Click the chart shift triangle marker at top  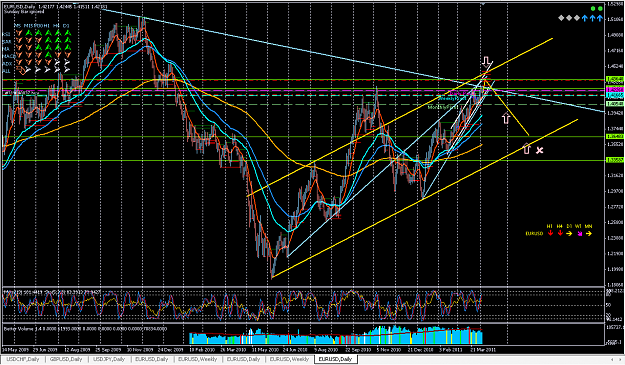(x=483, y=4)
